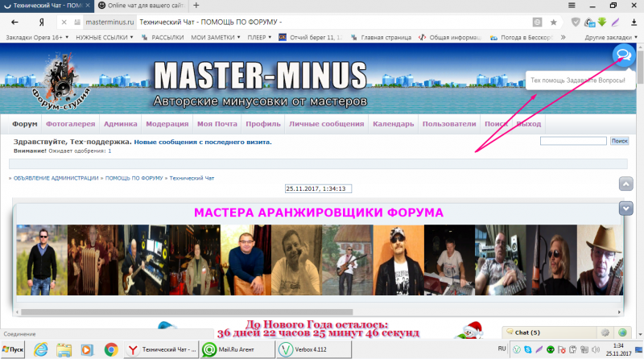Open the green download arrow extension

[602, 23]
